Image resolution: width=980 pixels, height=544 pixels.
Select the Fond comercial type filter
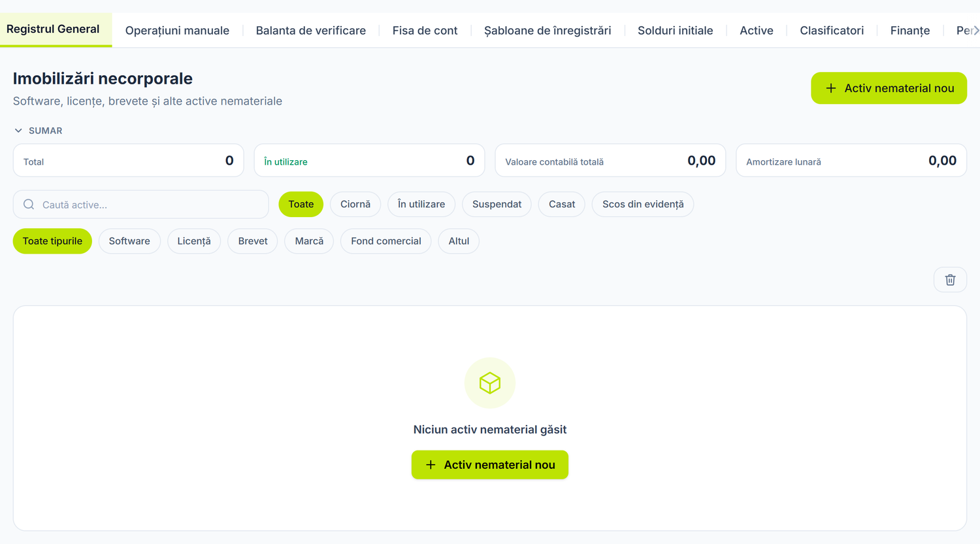click(x=386, y=241)
